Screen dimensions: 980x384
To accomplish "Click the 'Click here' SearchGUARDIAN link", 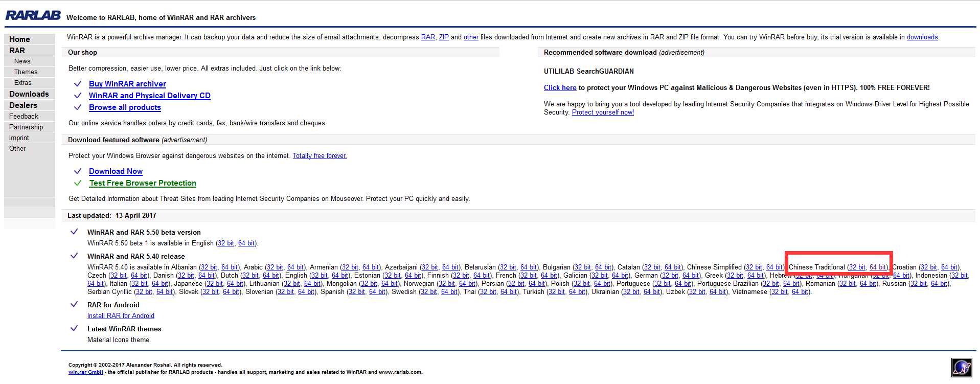I will (560, 88).
